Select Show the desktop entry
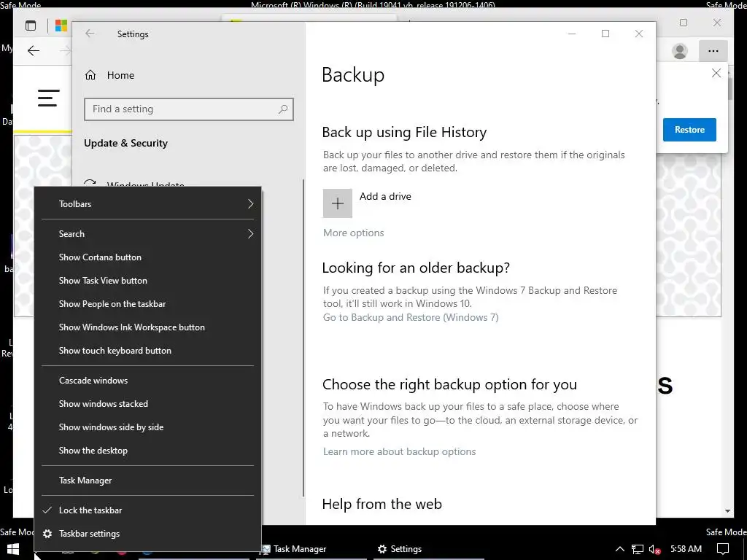The height and width of the screenshot is (560, 747). (x=147, y=451)
